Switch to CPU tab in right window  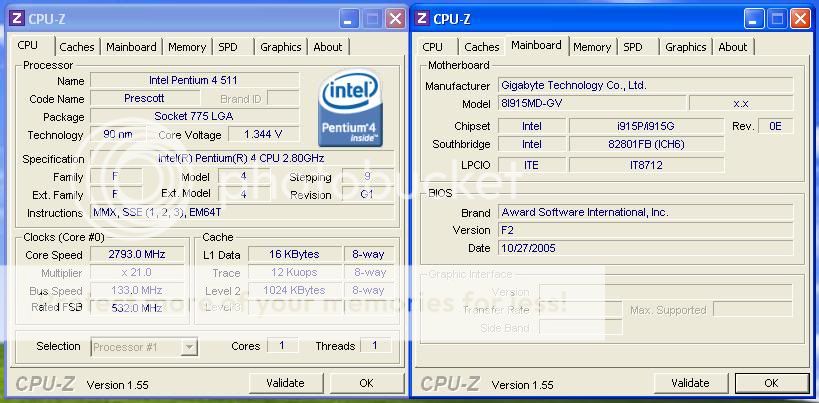click(x=432, y=47)
